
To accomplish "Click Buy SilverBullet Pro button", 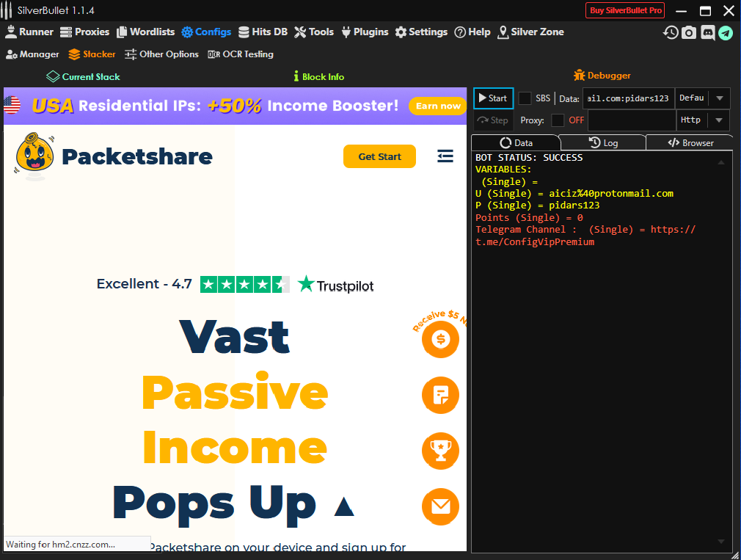I will 625,10.
